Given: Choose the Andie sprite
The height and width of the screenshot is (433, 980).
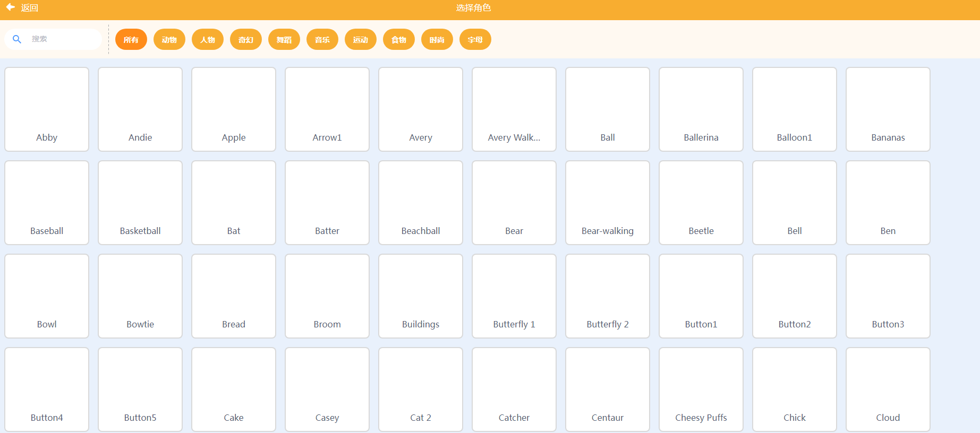Looking at the screenshot, I should (x=140, y=109).
